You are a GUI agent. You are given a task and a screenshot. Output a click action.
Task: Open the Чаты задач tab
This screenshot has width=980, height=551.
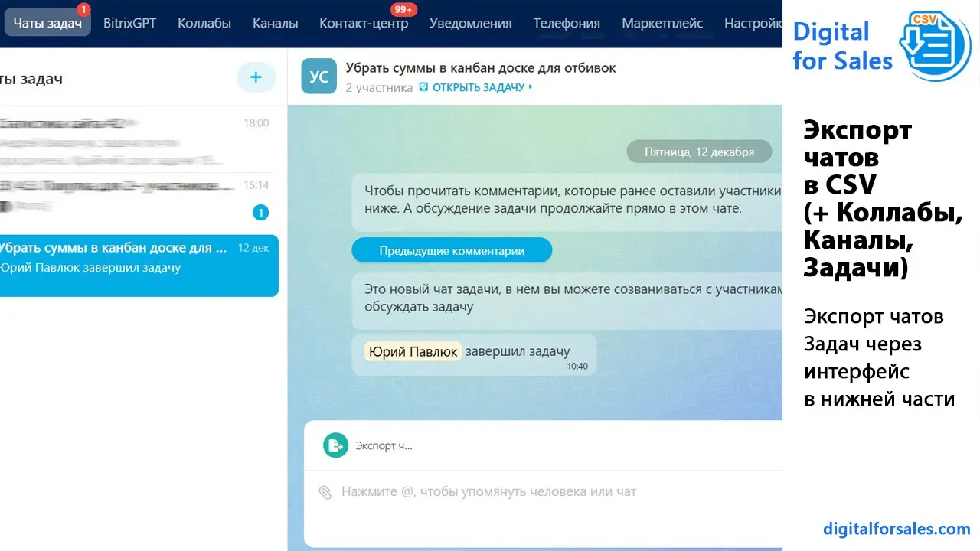tap(47, 23)
